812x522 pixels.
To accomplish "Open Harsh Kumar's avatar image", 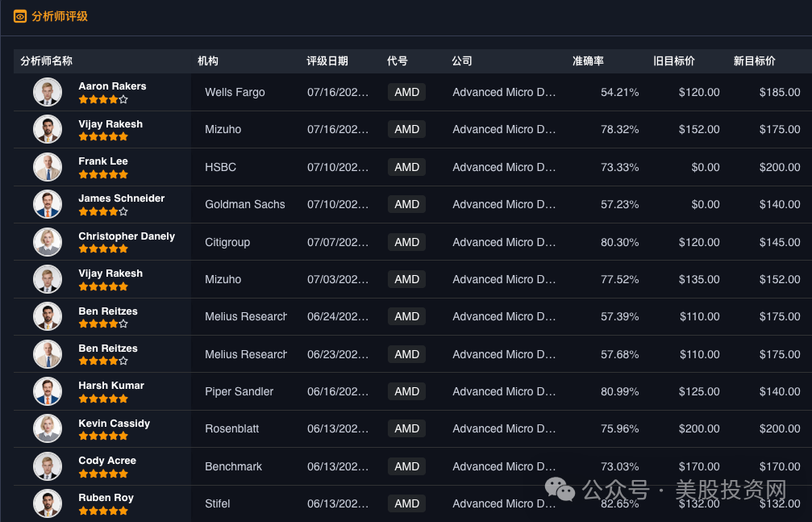I will 48,391.
